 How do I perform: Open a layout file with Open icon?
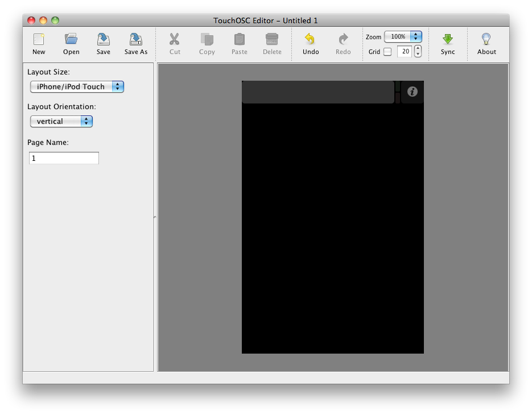(71, 40)
